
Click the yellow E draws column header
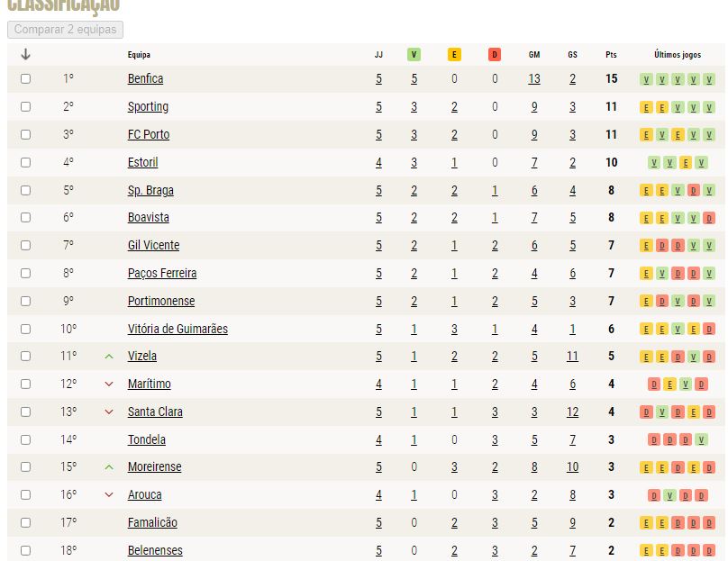[454, 55]
